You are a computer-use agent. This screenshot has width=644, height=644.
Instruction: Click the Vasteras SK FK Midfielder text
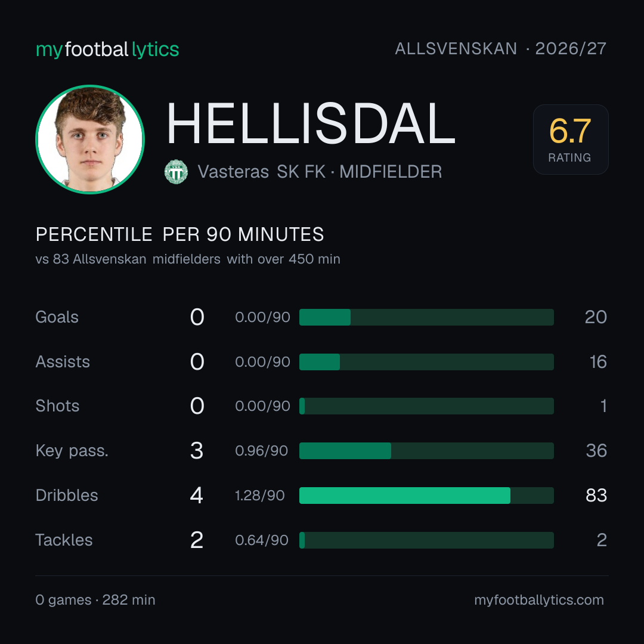pos(320,172)
